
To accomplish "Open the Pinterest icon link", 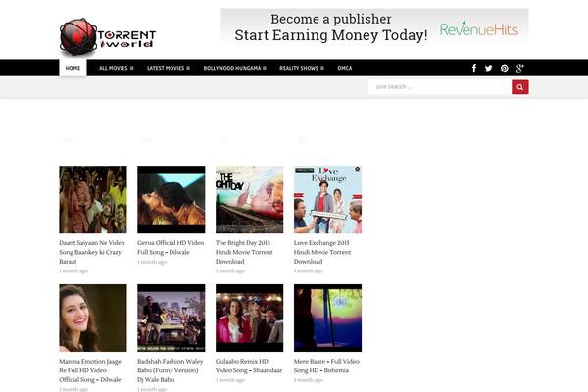I will click(504, 68).
